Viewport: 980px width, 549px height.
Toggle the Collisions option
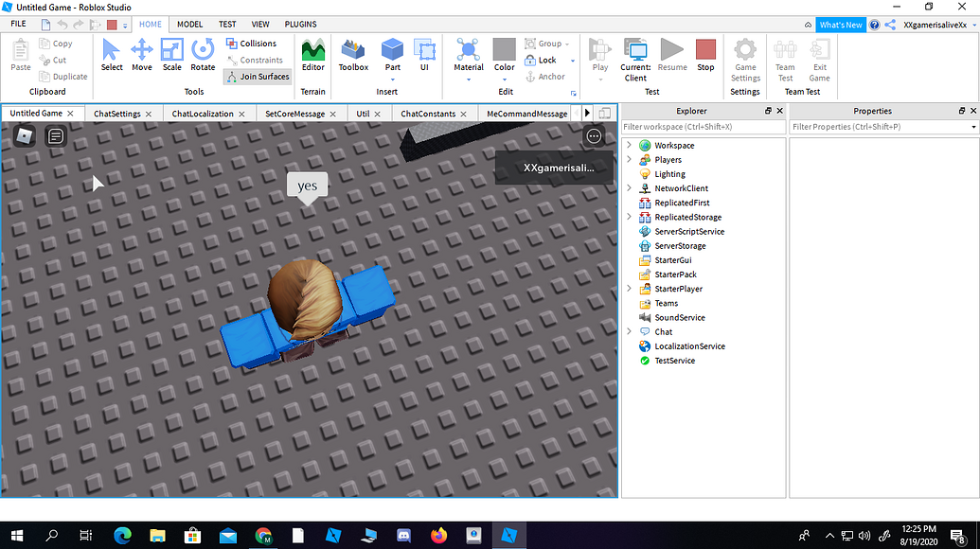pos(251,44)
